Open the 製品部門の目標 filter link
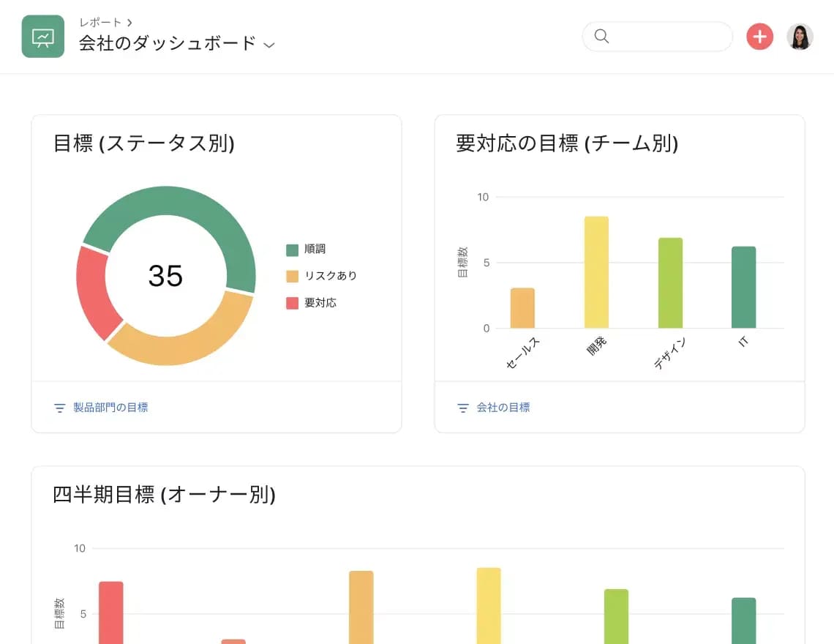This screenshot has width=834, height=644. tap(110, 407)
